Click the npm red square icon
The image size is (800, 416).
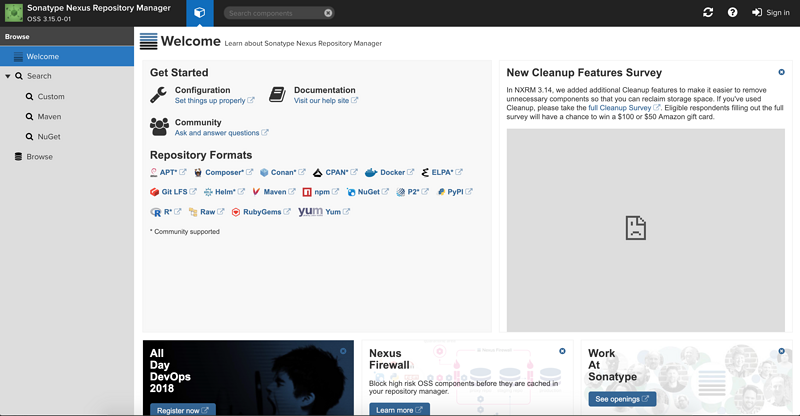[307, 192]
